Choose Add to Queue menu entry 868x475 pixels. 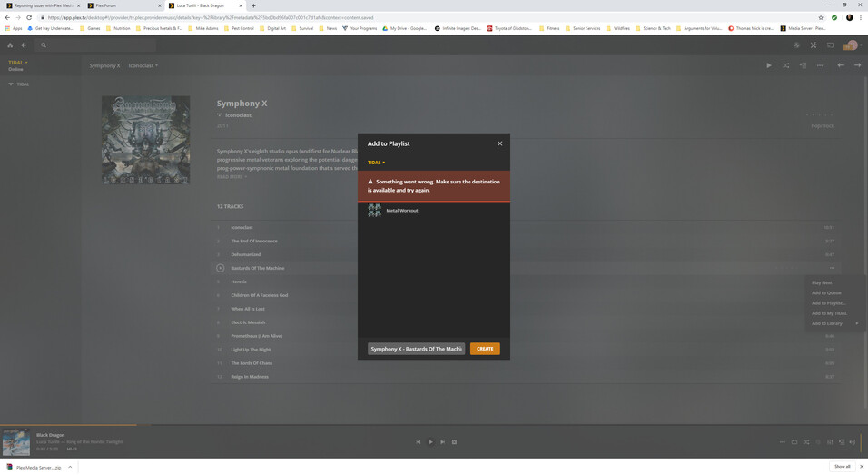[x=826, y=292]
